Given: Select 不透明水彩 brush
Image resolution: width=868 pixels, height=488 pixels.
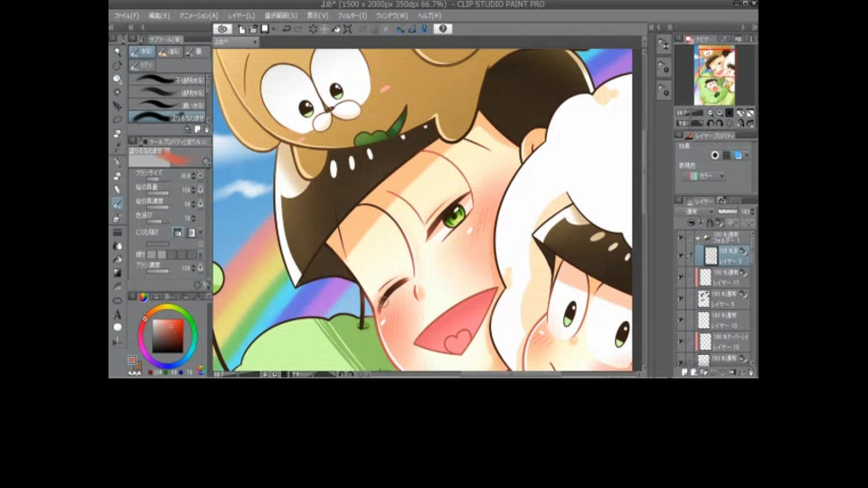Looking at the screenshot, I should coord(167,80).
